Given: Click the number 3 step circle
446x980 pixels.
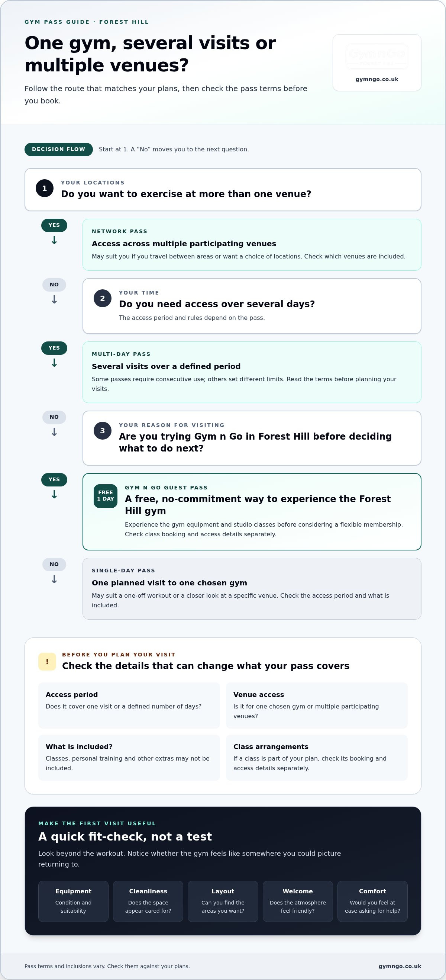Looking at the screenshot, I should coord(102,431).
